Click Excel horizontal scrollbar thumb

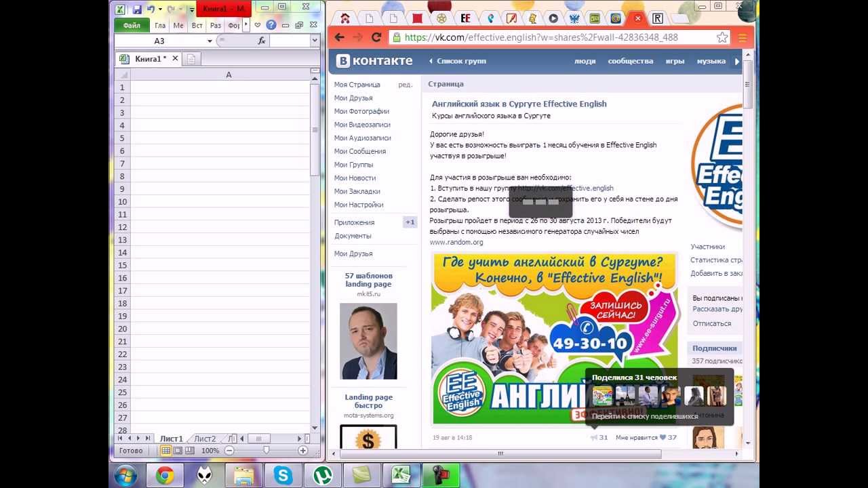tap(259, 439)
